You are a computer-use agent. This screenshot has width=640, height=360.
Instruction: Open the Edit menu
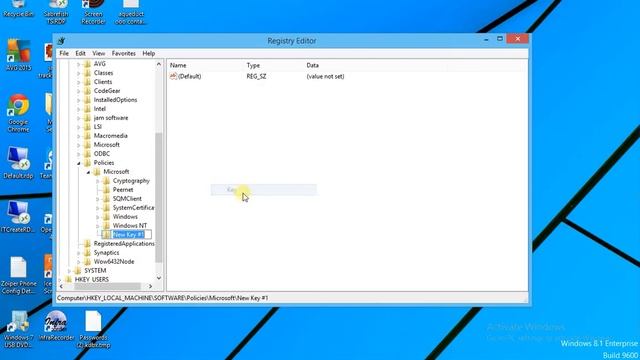[x=80, y=53]
